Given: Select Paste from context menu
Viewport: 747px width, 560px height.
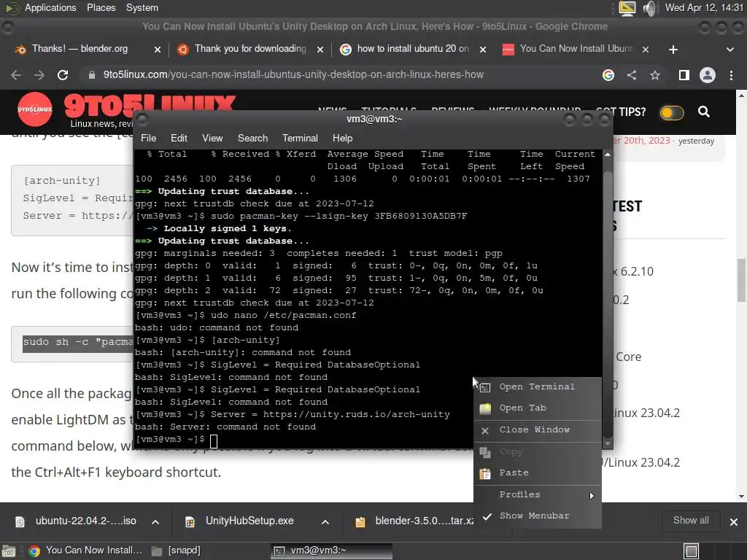Looking at the screenshot, I should pyautogui.click(x=538, y=472).
